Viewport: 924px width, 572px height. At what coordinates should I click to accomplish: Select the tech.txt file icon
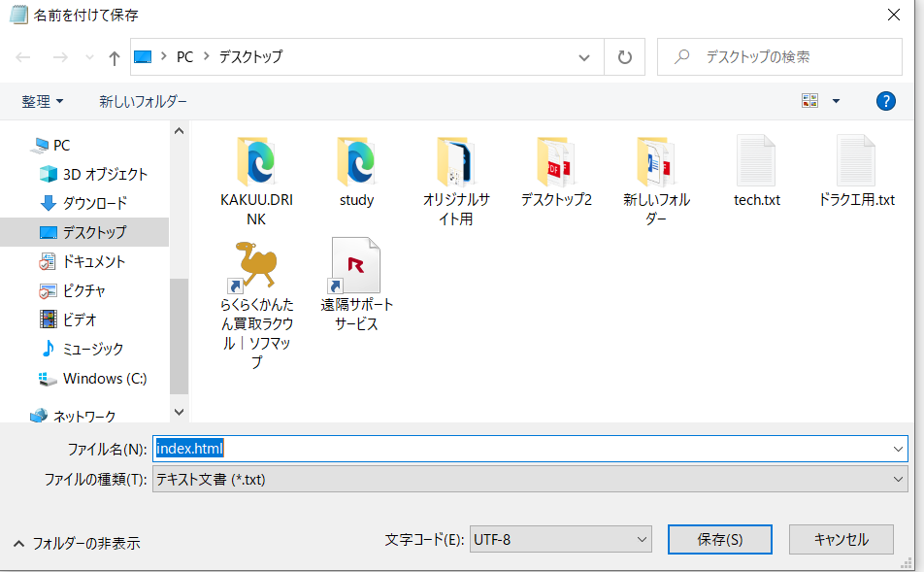(756, 161)
